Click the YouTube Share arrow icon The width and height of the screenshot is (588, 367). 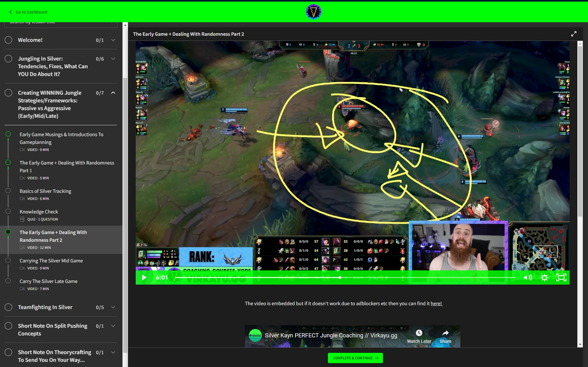coord(445,333)
